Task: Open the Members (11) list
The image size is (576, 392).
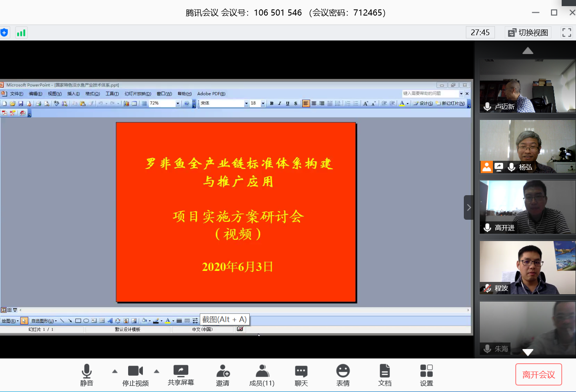Action: [262, 375]
